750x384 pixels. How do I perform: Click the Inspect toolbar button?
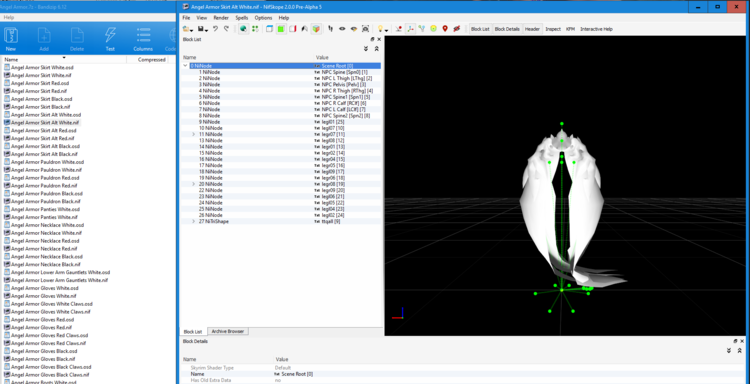tap(553, 29)
